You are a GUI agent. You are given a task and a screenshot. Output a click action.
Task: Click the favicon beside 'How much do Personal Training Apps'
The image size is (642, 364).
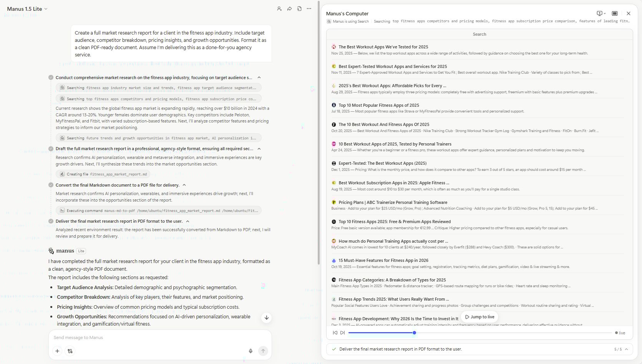tap(334, 241)
